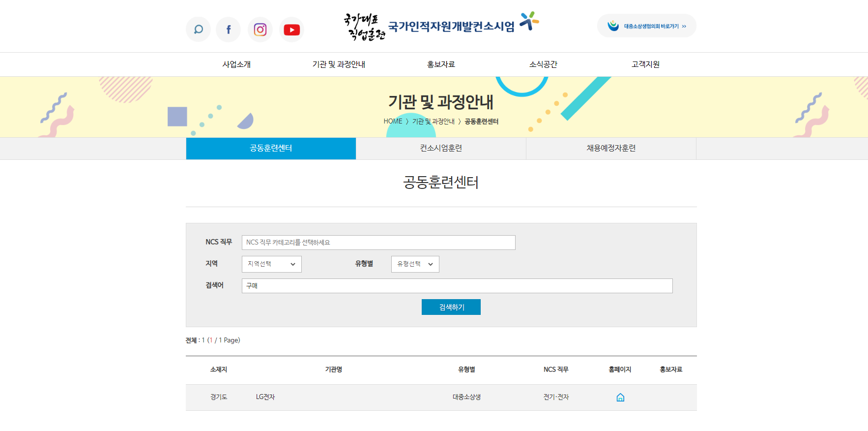
Task: Switch to the 컨소시엄훈련 tab
Action: [x=441, y=148]
